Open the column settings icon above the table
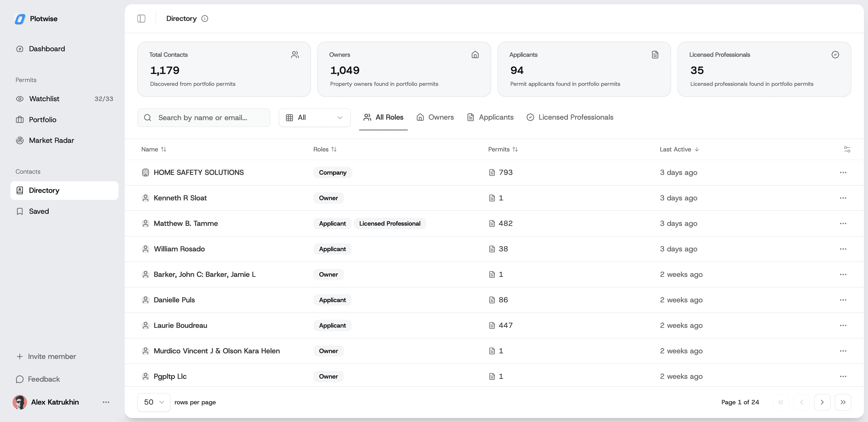The width and height of the screenshot is (868, 422). coord(847,149)
